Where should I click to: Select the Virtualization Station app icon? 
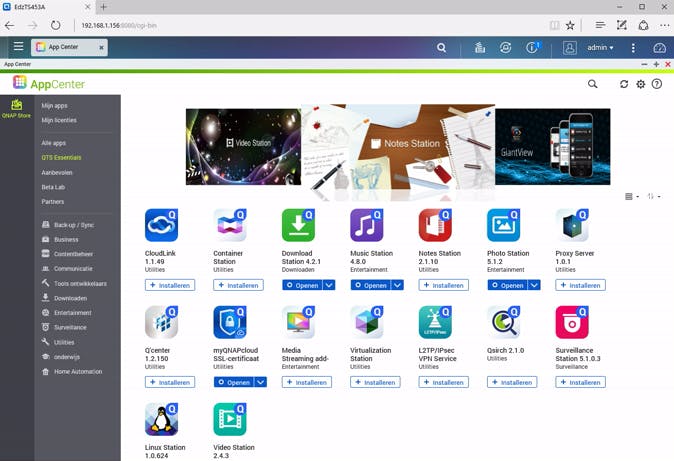click(366, 322)
